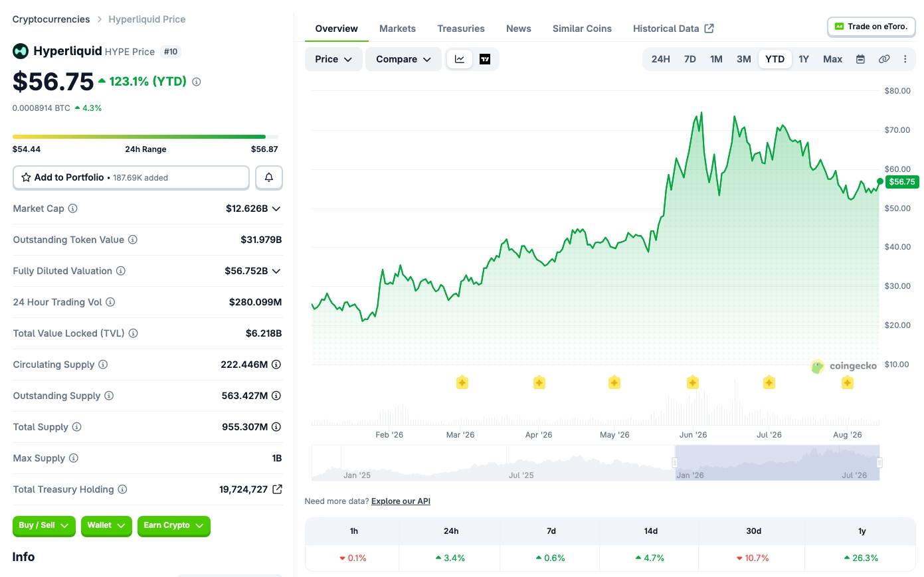Open the Buy / Sell dropdown
This screenshot has width=924, height=577.
(44, 526)
